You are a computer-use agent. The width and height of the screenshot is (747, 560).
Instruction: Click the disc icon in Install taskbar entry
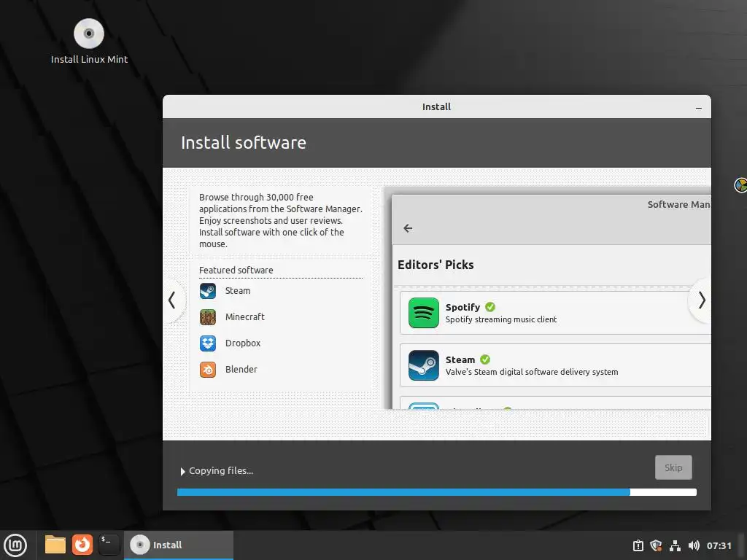tap(139, 545)
